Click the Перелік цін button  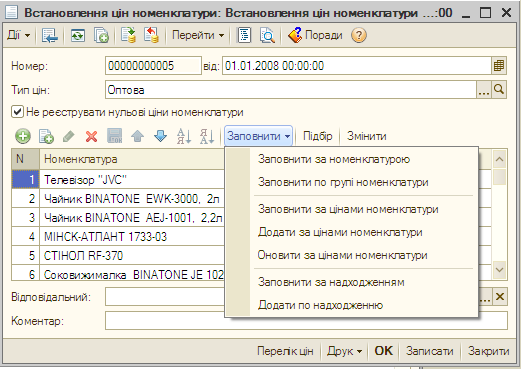tap(285, 351)
